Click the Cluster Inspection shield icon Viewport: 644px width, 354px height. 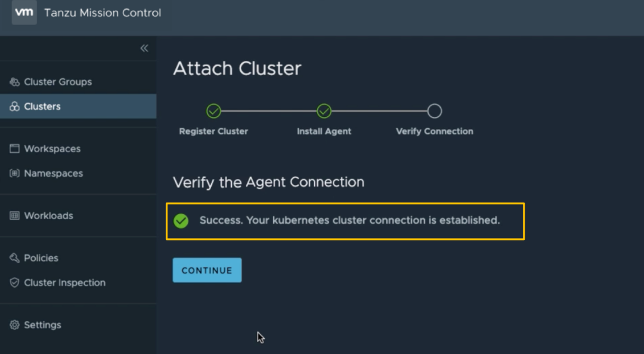(x=14, y=282)
